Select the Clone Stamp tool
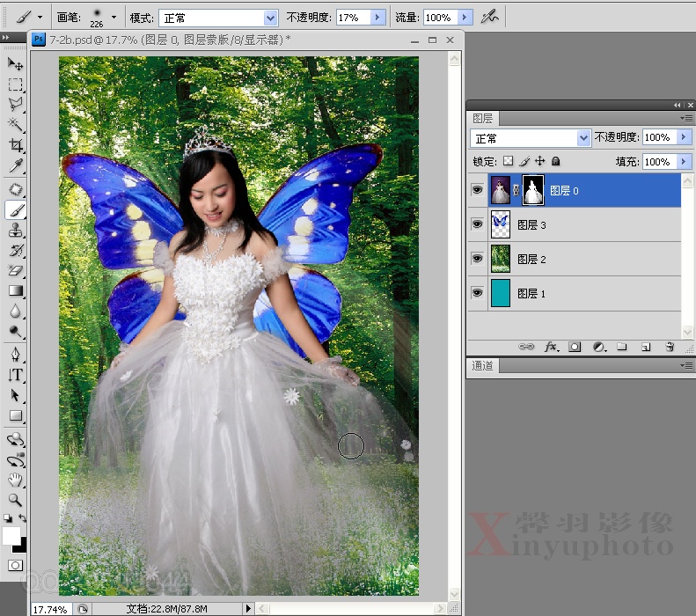This screenshot has width=696, height=616. 15,231
